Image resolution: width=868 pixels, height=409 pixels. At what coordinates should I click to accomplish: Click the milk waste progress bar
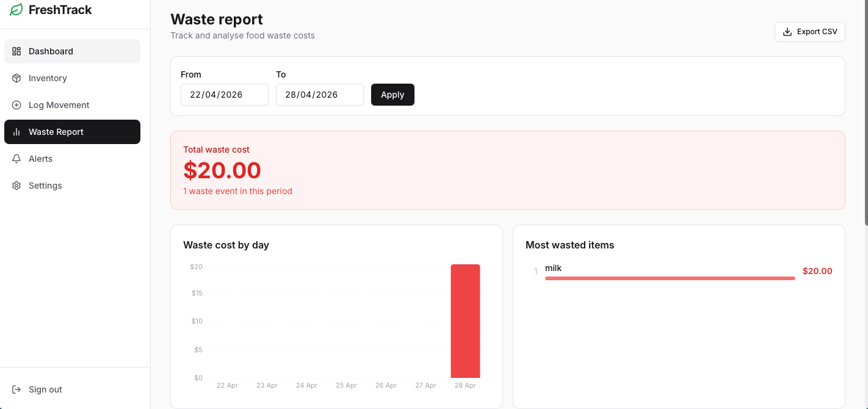click(x=670, y=278)
